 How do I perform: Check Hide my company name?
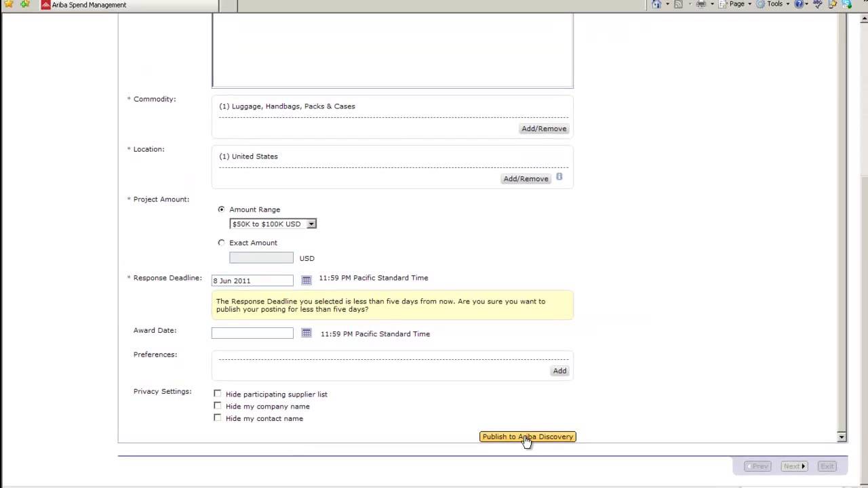click(217, 405)
